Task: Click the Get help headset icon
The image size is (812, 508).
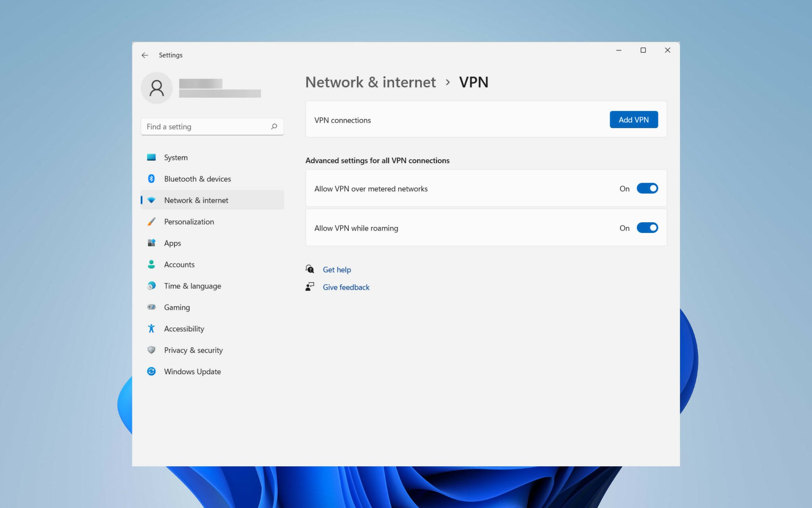Action: [310, 269]
